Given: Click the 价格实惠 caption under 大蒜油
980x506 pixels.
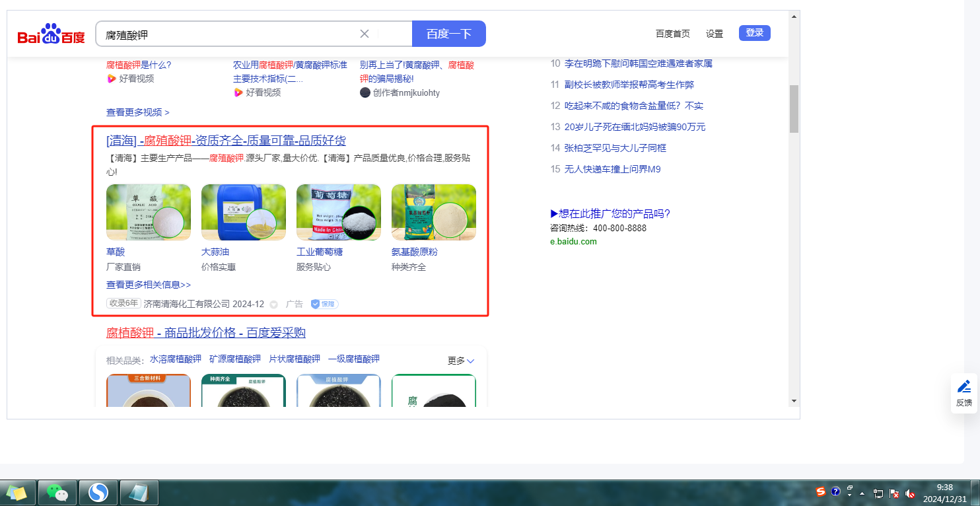Looking at the screenshot, I should point(219,267).
